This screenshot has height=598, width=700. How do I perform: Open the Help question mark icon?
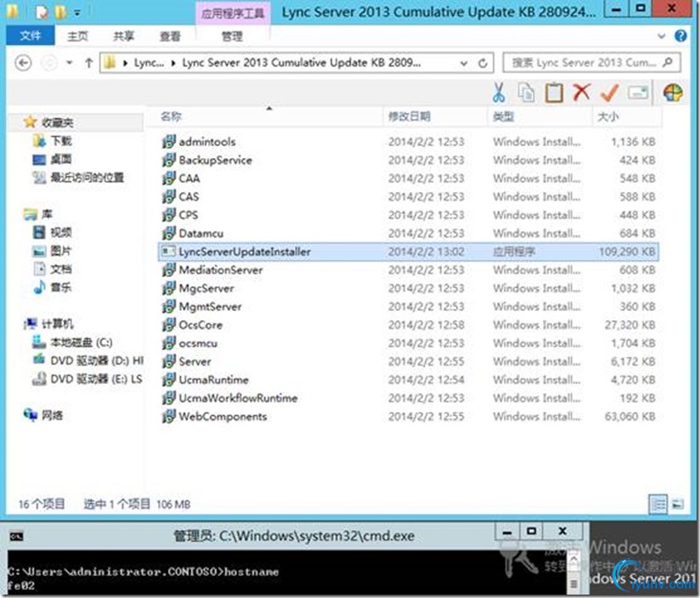coord(680,36)
